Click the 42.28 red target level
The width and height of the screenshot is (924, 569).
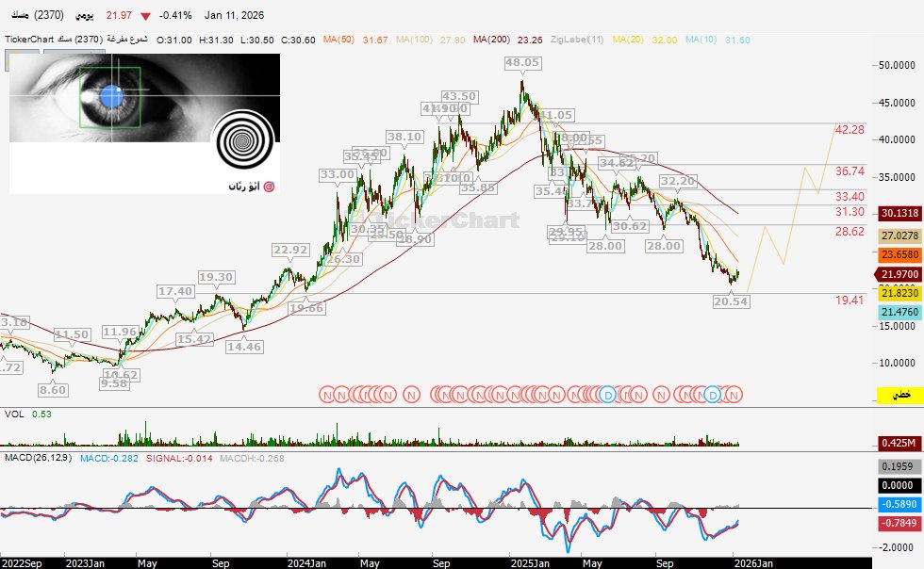850,130
